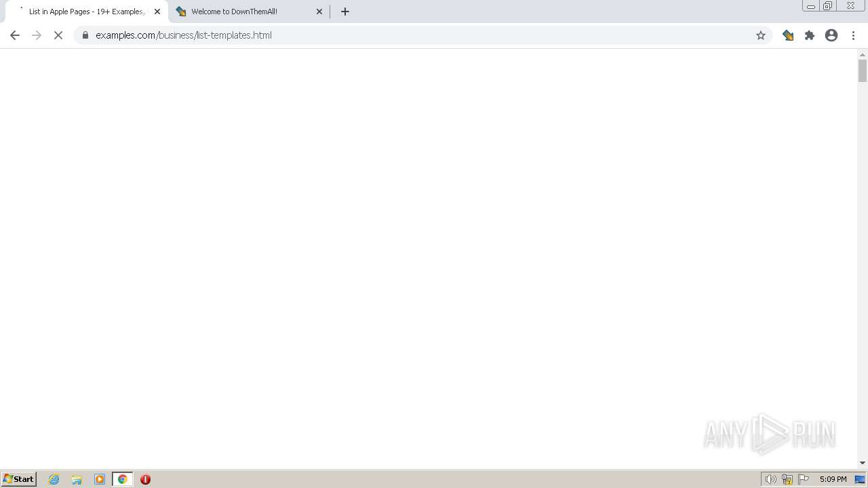This screenshot has width=868, height=488.
Task: Click the scrollbar up arrow
Action: pyautogui.click(x=863, y=54)
